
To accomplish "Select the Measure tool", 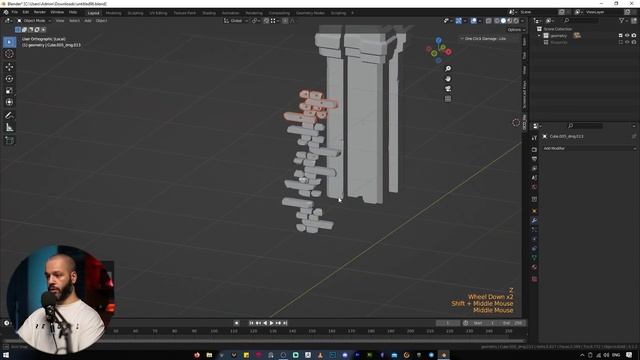I will point(9,128).
